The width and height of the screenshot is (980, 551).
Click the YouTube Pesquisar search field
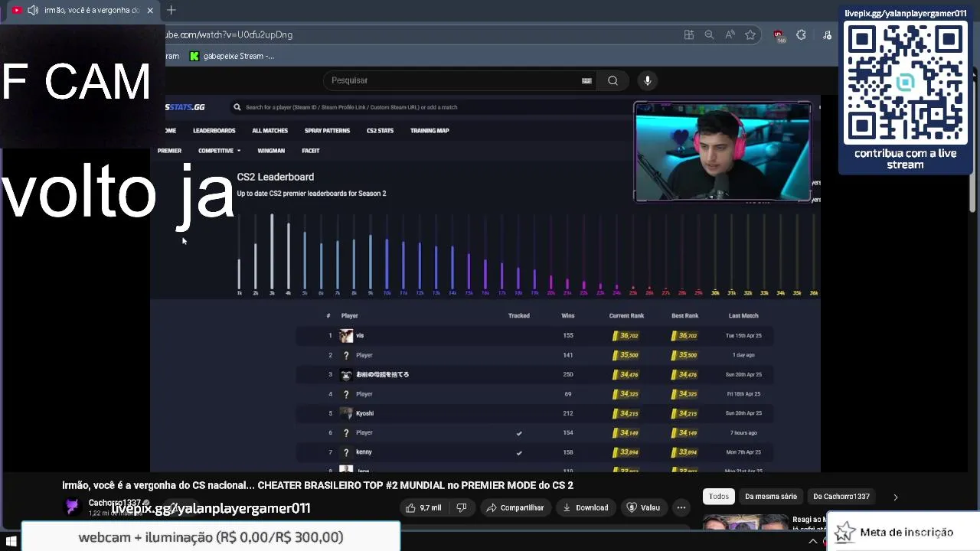point(459,80)
